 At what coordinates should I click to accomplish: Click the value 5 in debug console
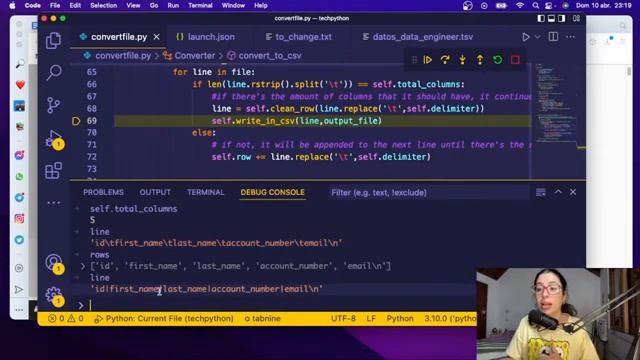pos(93,220)
